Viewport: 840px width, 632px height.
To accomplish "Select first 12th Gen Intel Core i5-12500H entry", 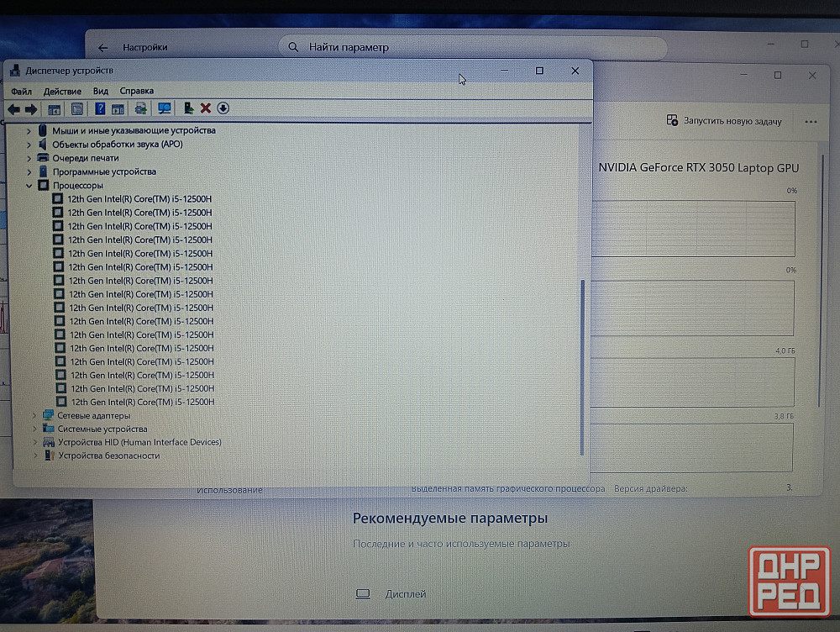I will [x=139, y=198].
